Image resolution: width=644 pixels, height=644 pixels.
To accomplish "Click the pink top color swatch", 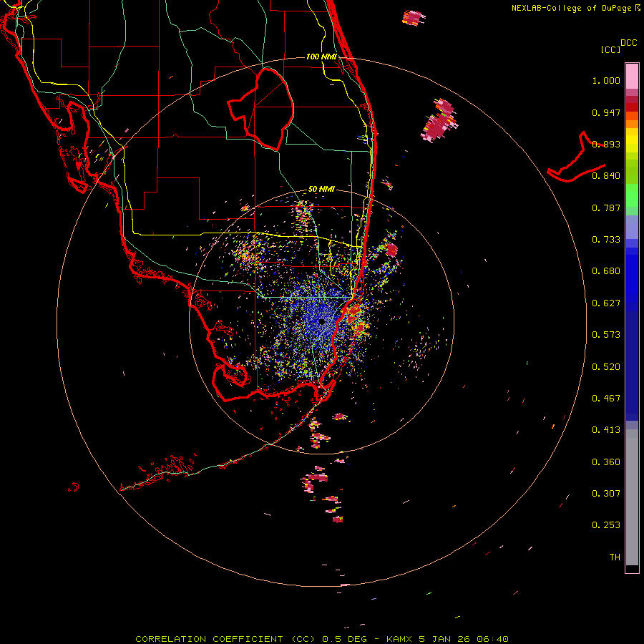I will click(x=632, y=76).
